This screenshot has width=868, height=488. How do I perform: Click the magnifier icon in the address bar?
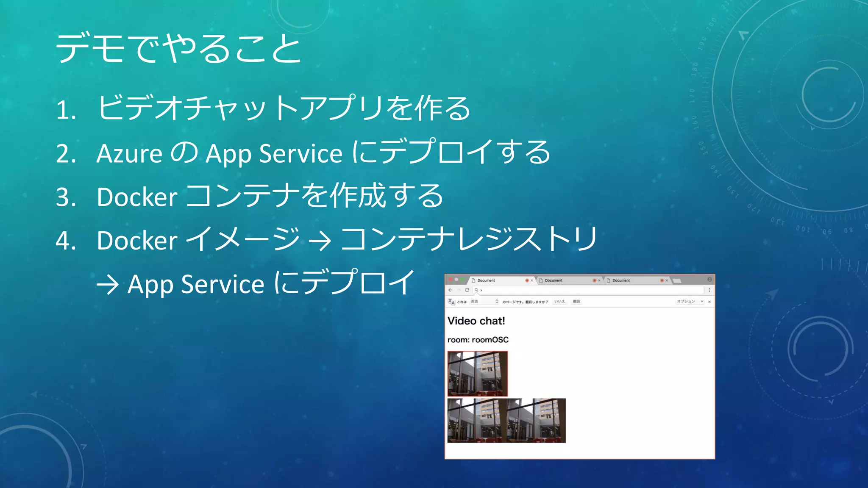(x=476, y=290)
